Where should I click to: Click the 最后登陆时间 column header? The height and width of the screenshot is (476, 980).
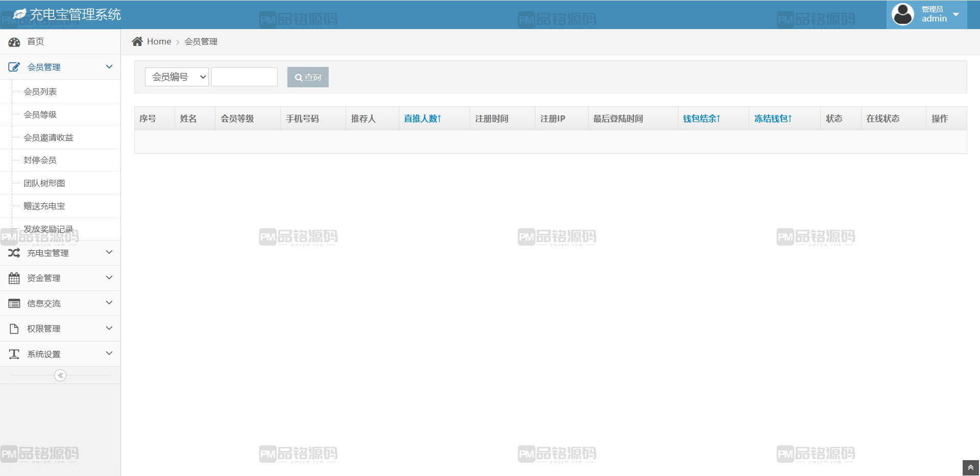(618, 118)
